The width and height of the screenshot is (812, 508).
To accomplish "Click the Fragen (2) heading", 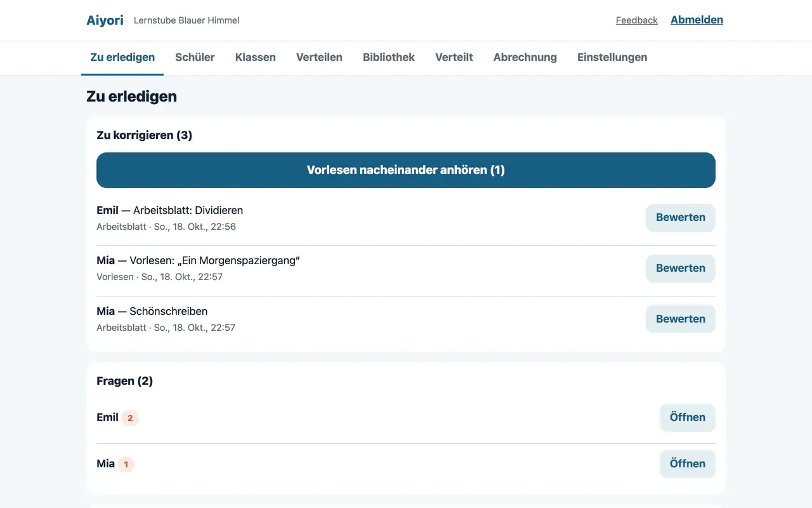I will click(x=125, y=381).
